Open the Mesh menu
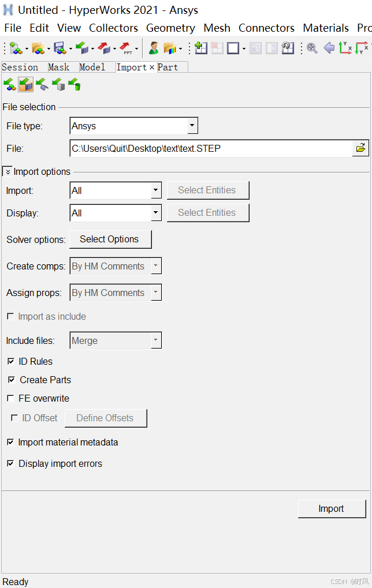372x588 pixels. (217, 28)
